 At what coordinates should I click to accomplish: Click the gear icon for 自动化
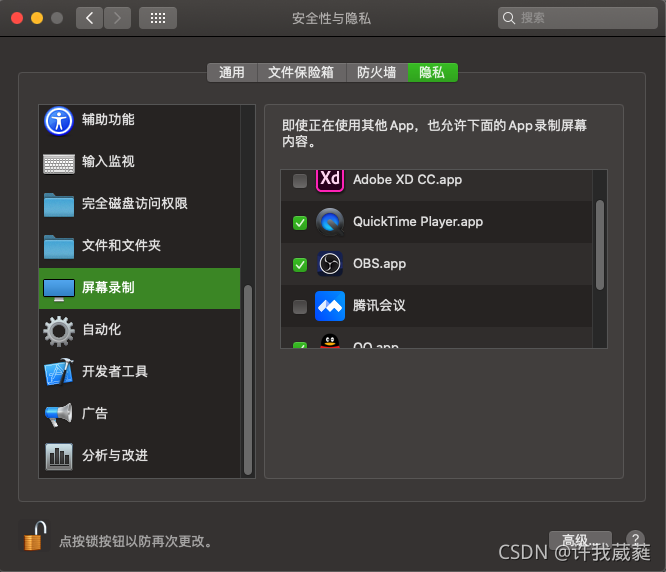59,331
